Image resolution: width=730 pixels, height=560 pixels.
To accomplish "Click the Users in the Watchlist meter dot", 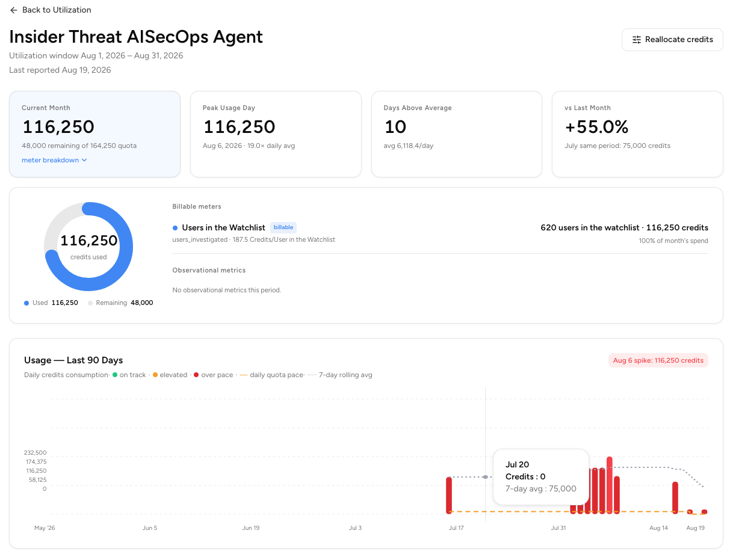I will coord(175,228).
